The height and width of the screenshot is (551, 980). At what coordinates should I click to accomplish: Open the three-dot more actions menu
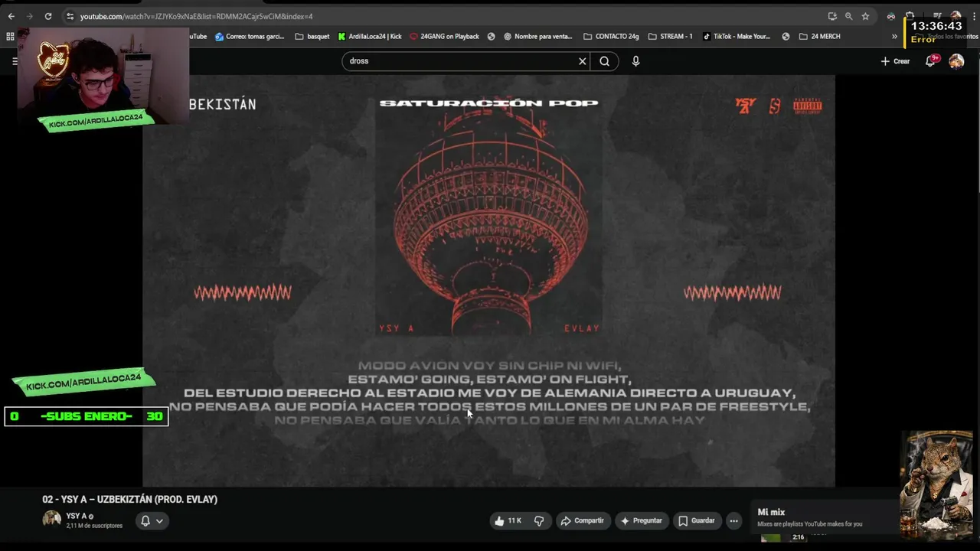coord(733,520)
